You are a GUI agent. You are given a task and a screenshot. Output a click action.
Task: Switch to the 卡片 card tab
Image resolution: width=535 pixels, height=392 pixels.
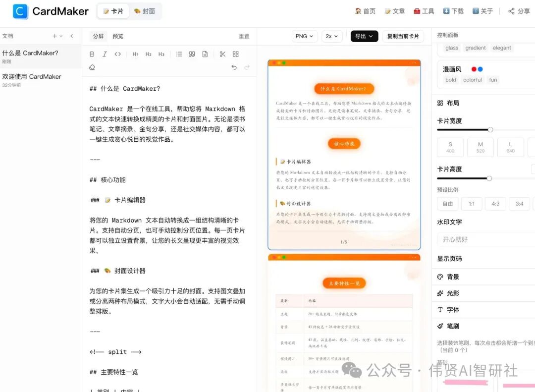click(x=113, y=11)
